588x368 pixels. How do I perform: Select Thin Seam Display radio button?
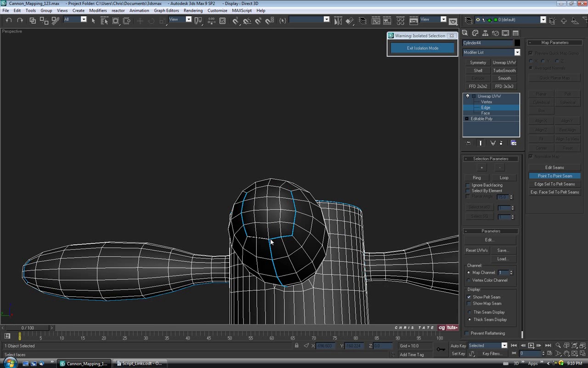469,312
